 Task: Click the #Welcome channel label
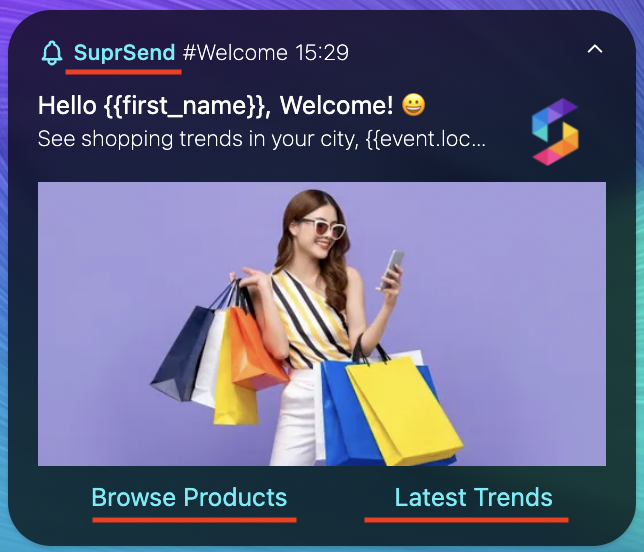(235, 53)
